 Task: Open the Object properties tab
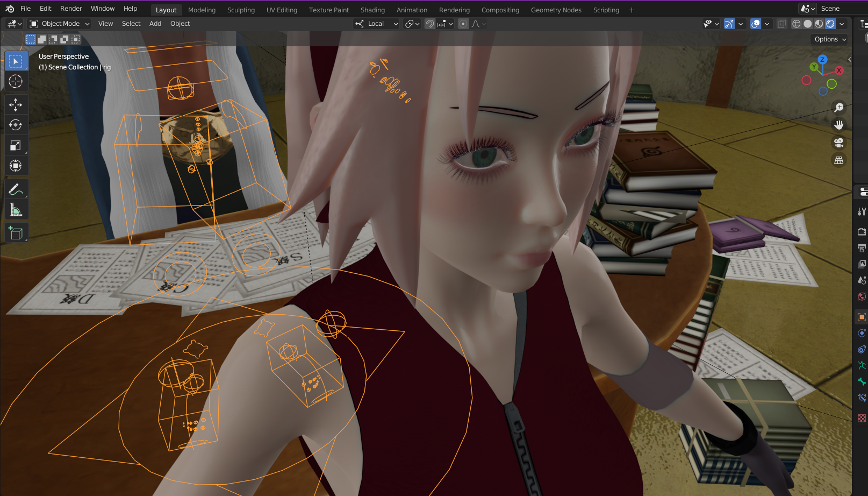point(862,317)
